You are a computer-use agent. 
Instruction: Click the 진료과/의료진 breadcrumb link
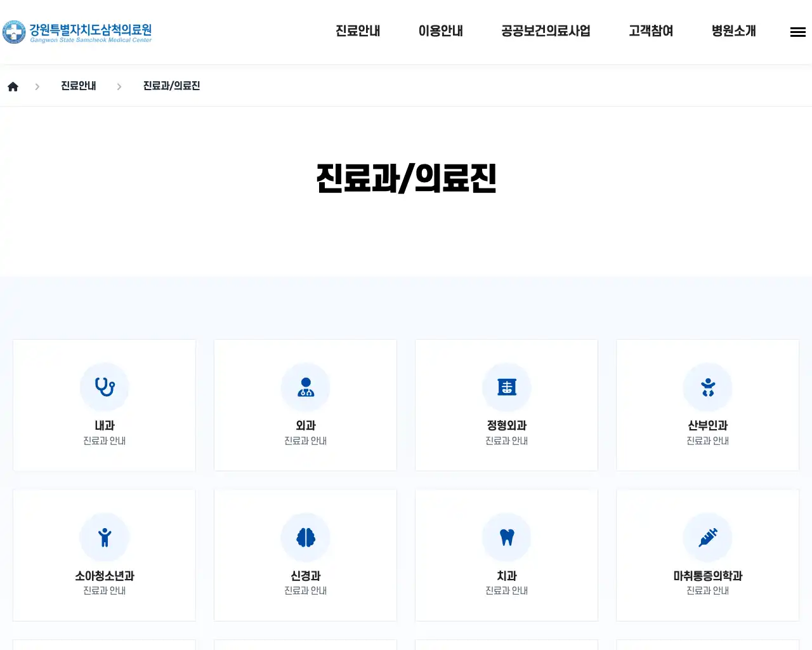171,86
